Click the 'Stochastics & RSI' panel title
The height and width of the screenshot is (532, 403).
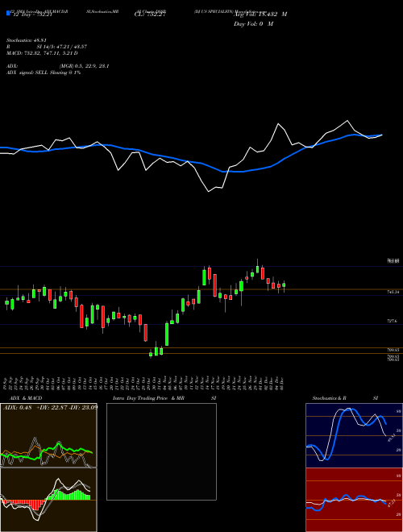[345, 398]
